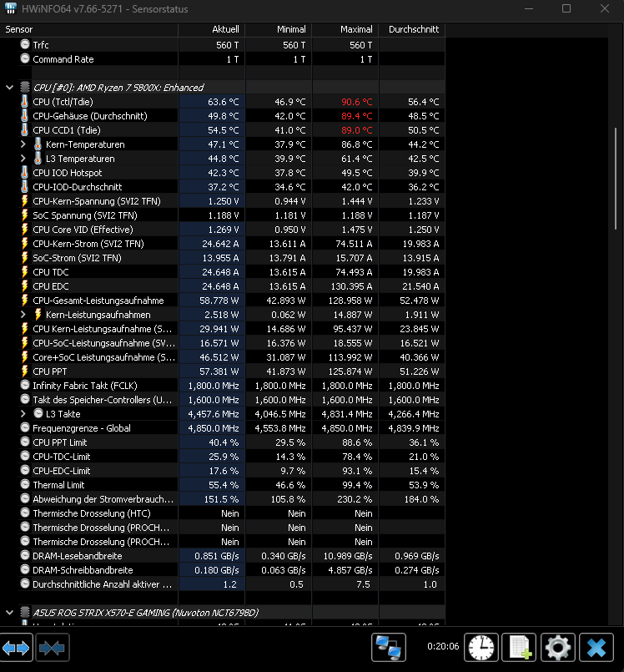
Task: Expand L3 Temperaturen subtree
Action: 23,159
